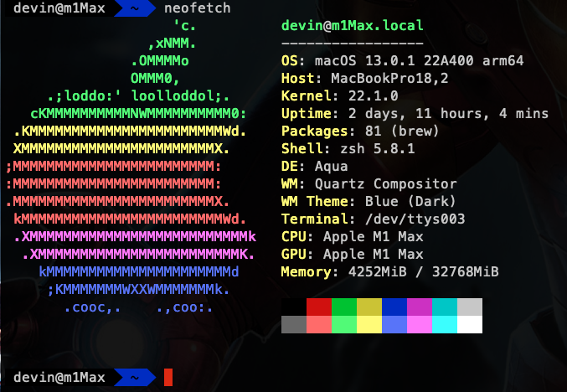Click the DE value 'Aqua'
Viewport: 567px width, 392px height.
coord(331,167)
